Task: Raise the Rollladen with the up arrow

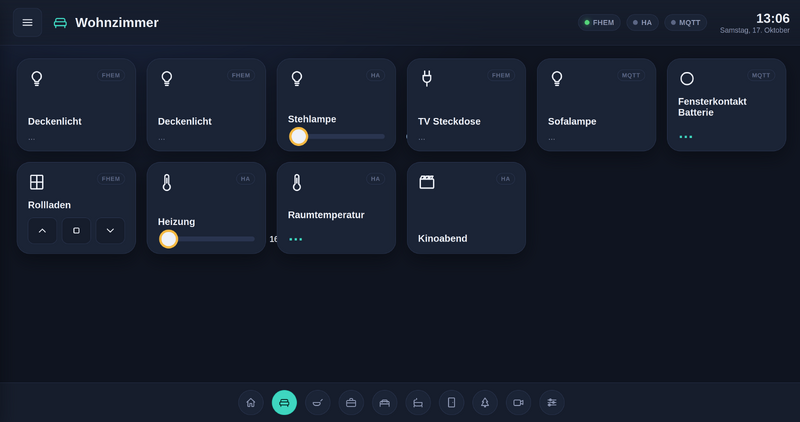Action: point(42,231)
